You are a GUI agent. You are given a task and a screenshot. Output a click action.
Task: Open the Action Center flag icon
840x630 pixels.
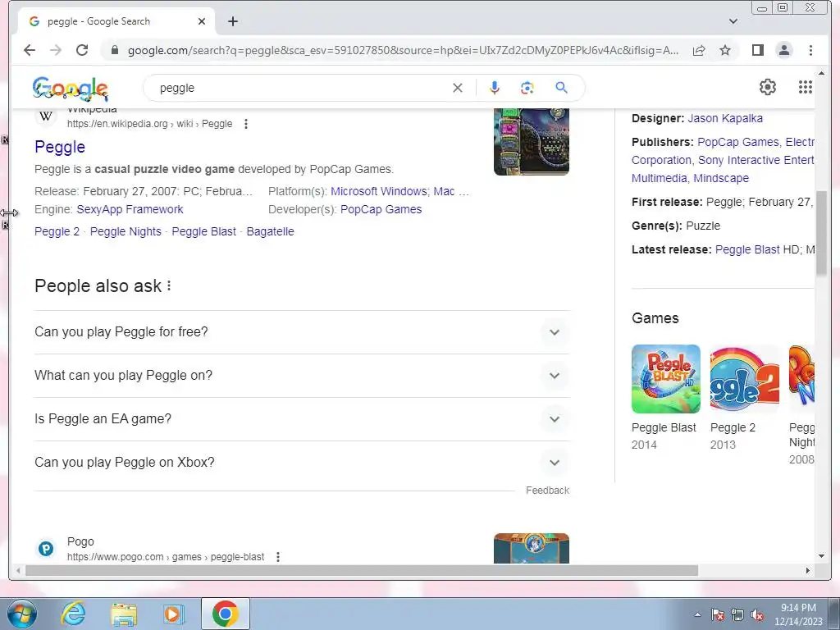[718, 614]
